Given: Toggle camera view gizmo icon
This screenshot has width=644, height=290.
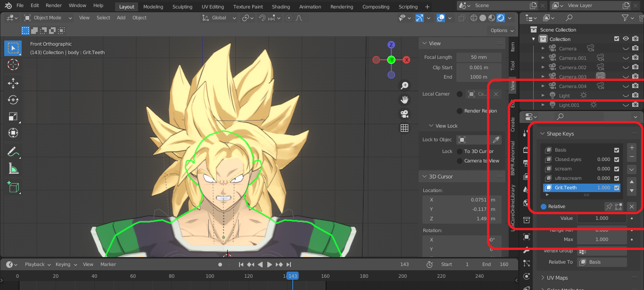Looking at the screenshot, I should 405,113.
